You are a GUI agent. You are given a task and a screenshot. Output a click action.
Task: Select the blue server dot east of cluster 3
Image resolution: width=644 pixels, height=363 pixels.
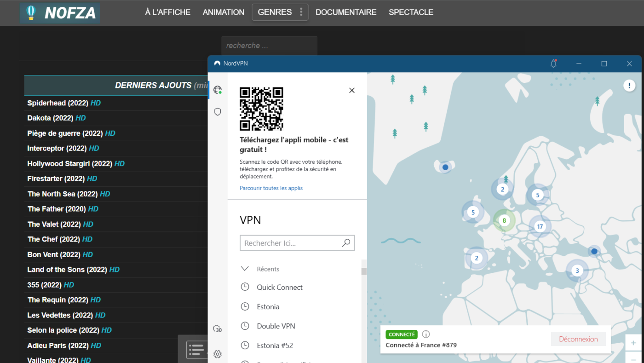(594, 251)
